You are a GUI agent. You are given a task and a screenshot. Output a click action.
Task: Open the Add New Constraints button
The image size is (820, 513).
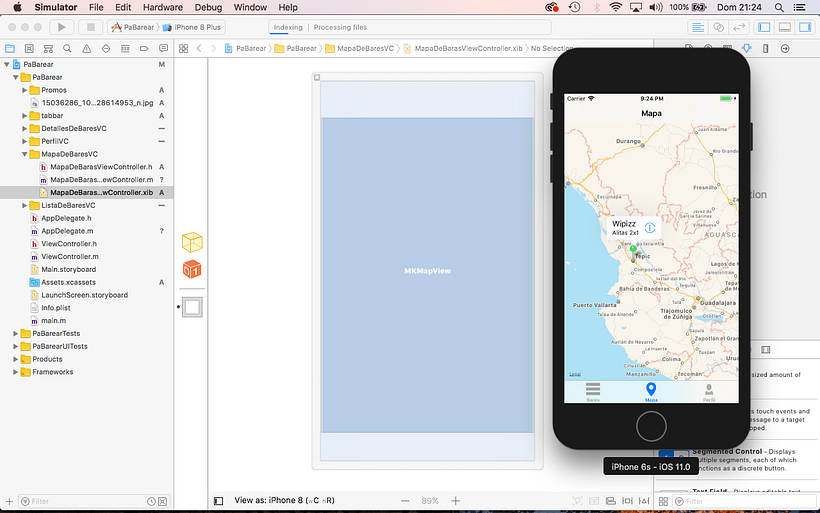click(x=627, y=501)
